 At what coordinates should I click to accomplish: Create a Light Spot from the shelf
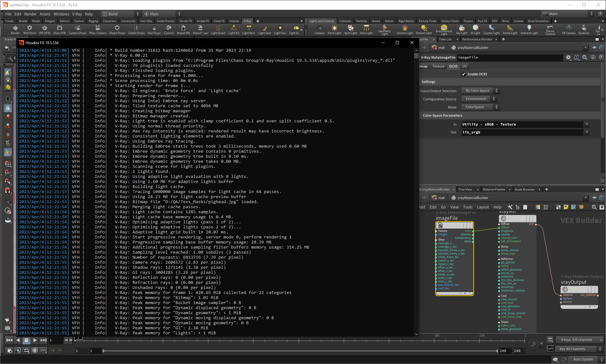coord(265,30)
